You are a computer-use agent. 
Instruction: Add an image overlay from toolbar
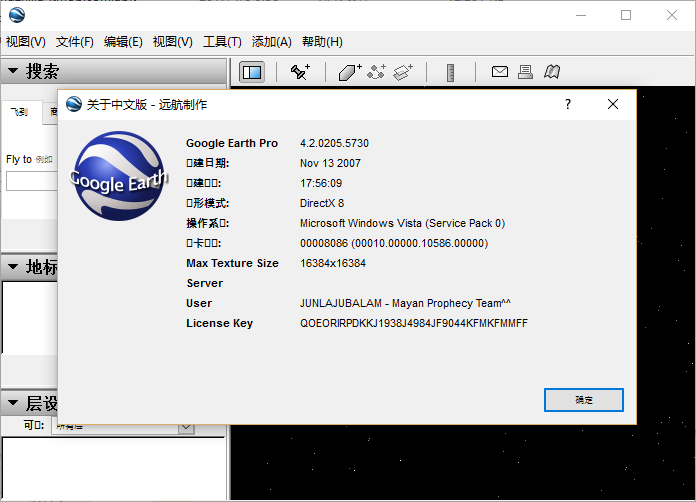403,72
